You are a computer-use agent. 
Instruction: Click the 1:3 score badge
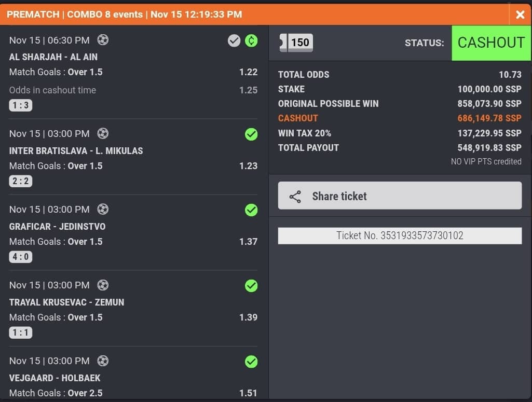click(x=21, y=106)
